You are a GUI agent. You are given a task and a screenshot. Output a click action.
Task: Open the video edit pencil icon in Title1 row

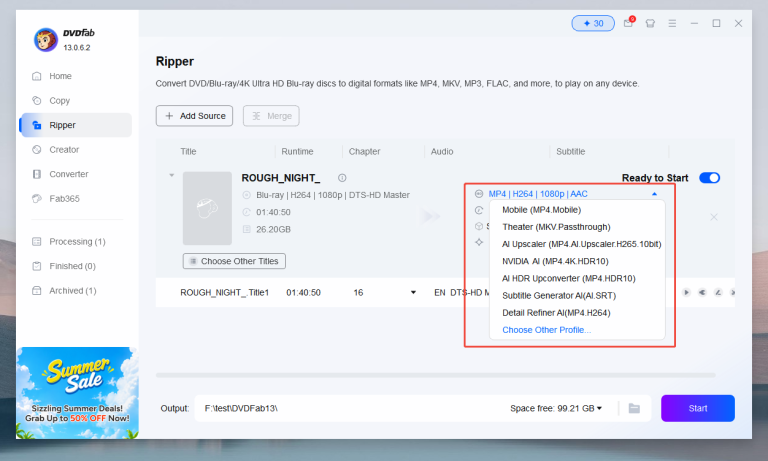click(718, 292)
